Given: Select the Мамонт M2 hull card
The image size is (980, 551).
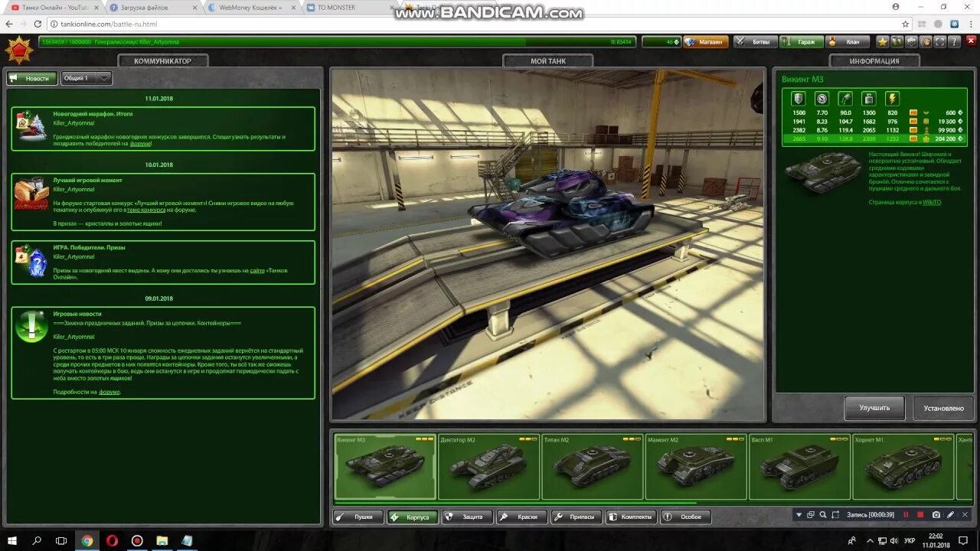Looking at the screenshot, I should pyautogui.click(x=696, y=467).
